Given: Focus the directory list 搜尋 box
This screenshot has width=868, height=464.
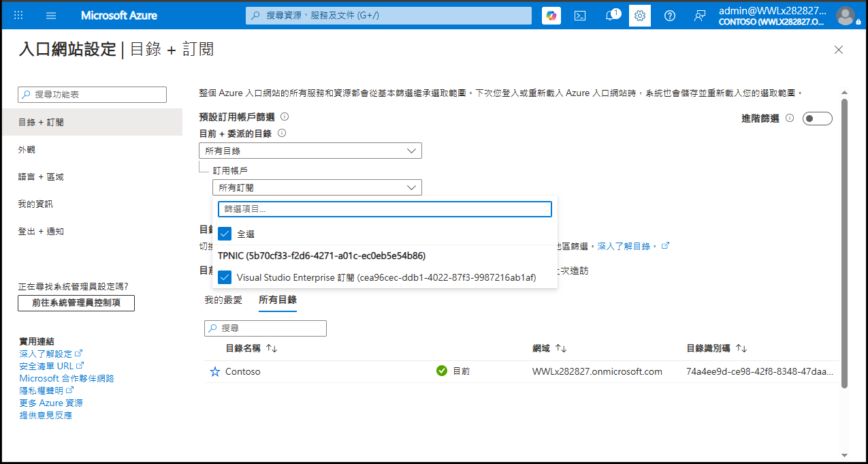Looking at the screenshot, I should 266,328.
